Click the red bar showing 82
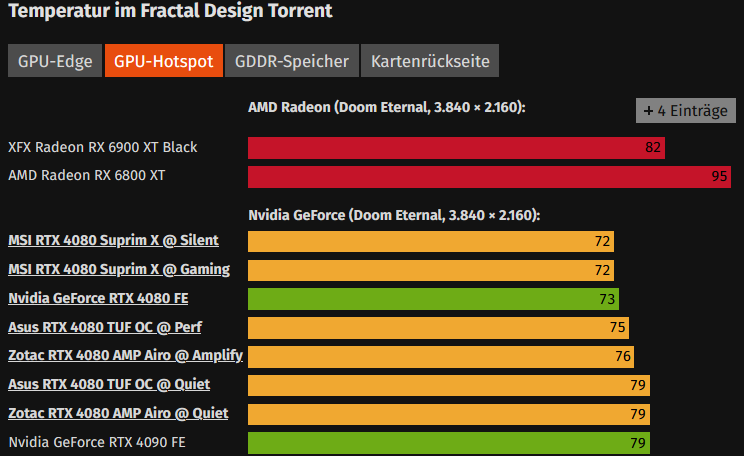The width and height of the screenshot is (744, 456). pos(456,148)
